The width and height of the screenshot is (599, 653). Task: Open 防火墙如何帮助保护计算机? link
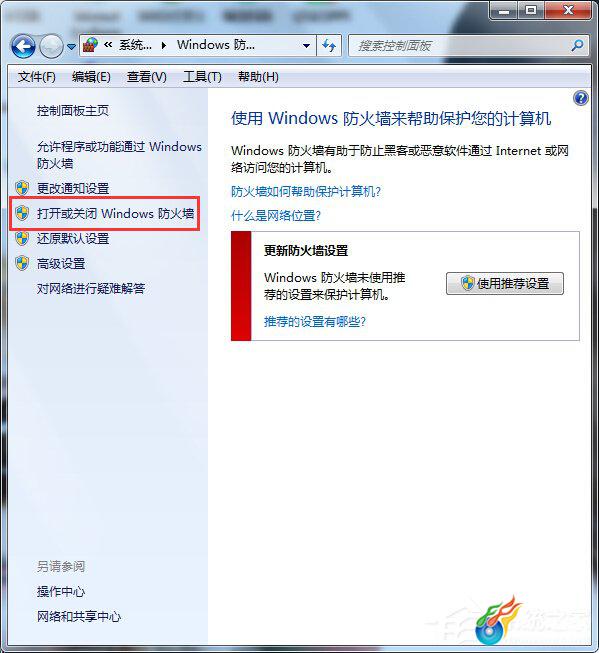tap(306, 192)
